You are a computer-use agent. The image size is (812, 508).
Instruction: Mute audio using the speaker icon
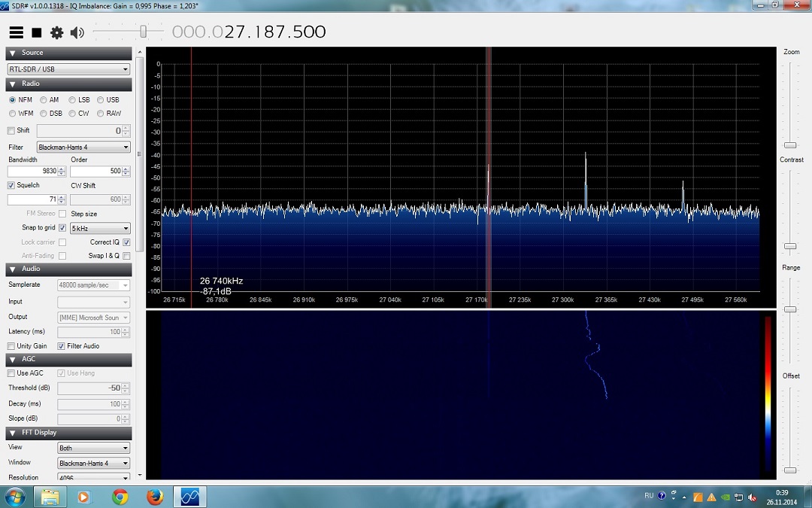click(77, 32)
